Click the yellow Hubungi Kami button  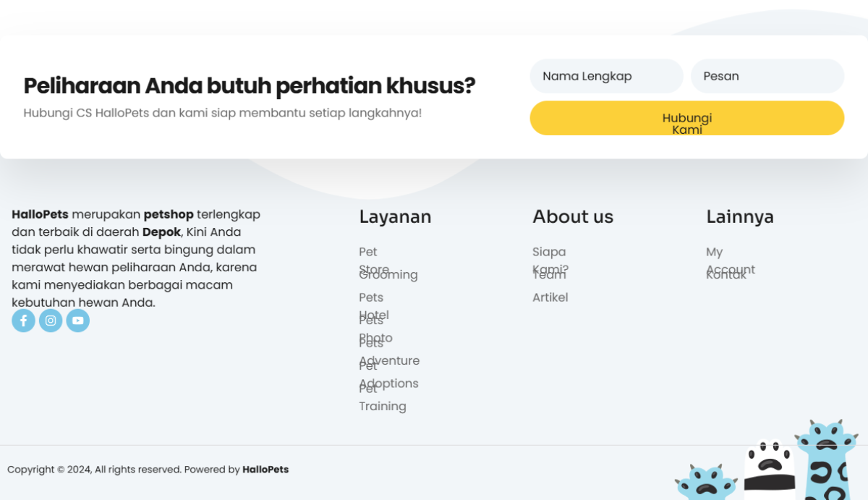[x=687, y=118]
